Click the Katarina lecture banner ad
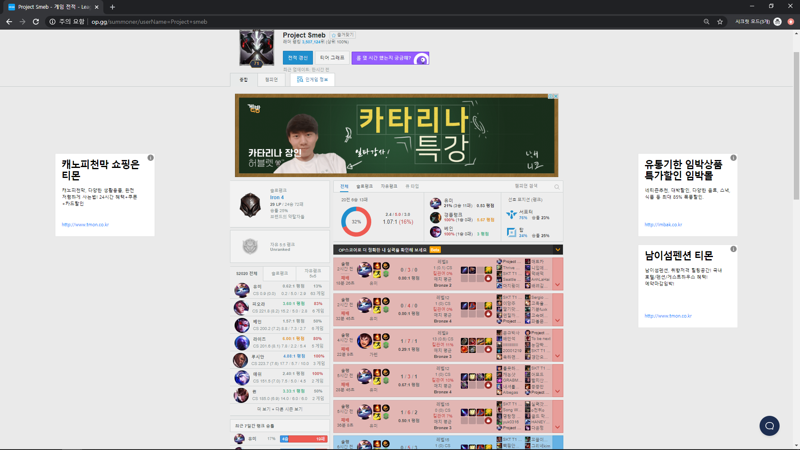Image resolution: width=800 pixels, height=450 pixels. click(396, 135)
